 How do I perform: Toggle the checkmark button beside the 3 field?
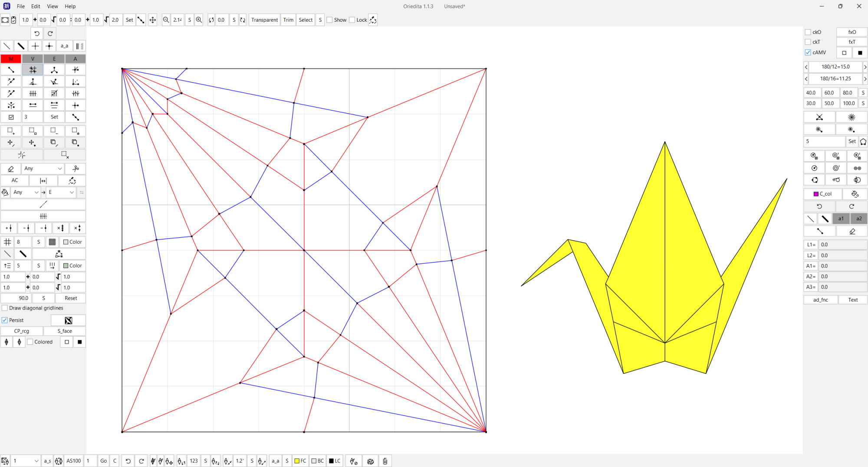(x=11, y=117)
